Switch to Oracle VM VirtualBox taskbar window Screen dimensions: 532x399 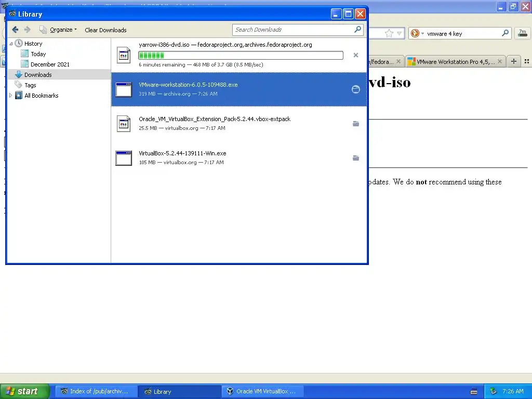tap(262, 392)
